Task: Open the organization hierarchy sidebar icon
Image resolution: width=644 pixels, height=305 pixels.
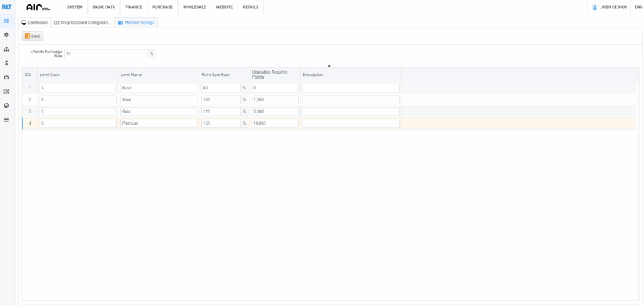Action: pos(6,49)
